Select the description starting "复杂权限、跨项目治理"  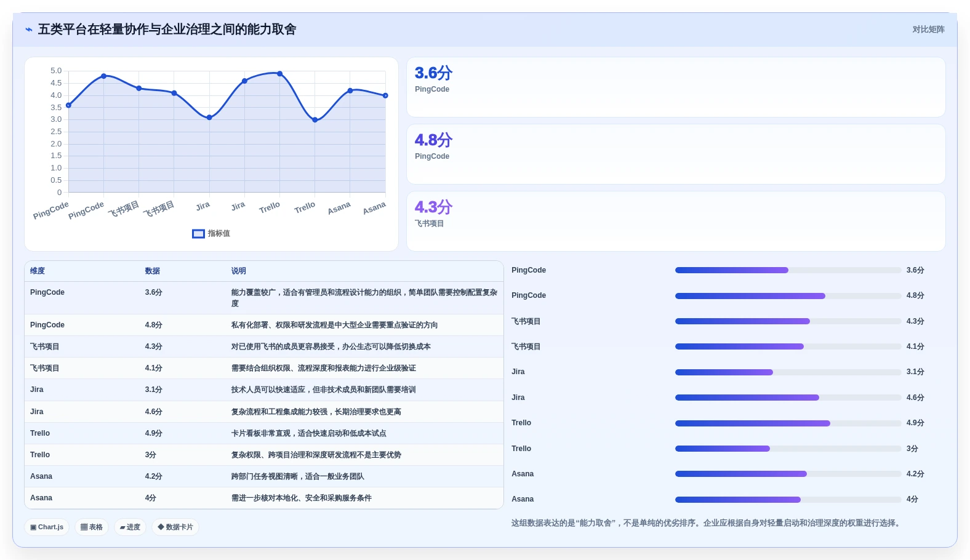pos(316,455)
